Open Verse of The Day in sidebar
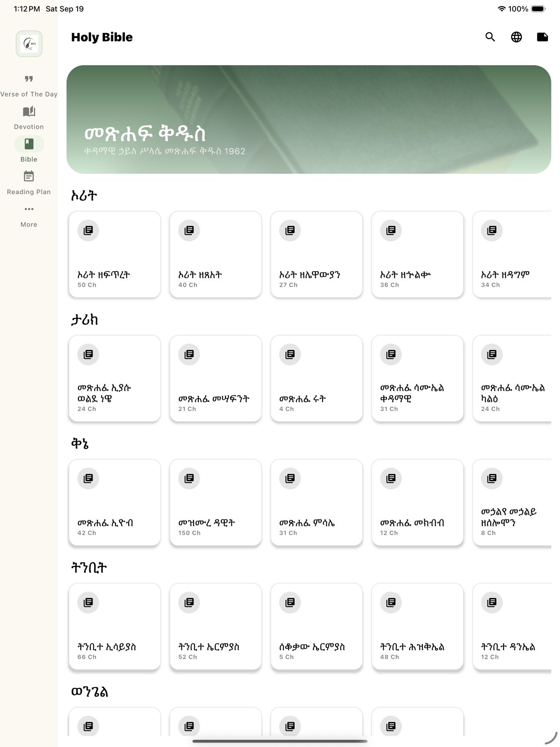This screenshot has height=747, width=560. coord(29,86)
